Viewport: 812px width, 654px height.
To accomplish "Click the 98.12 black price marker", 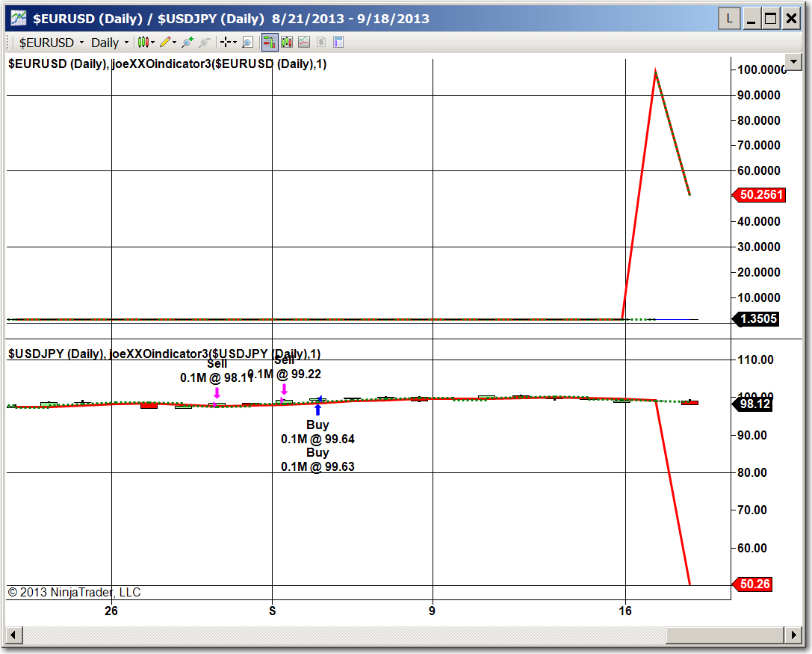I will click(752, 404).
